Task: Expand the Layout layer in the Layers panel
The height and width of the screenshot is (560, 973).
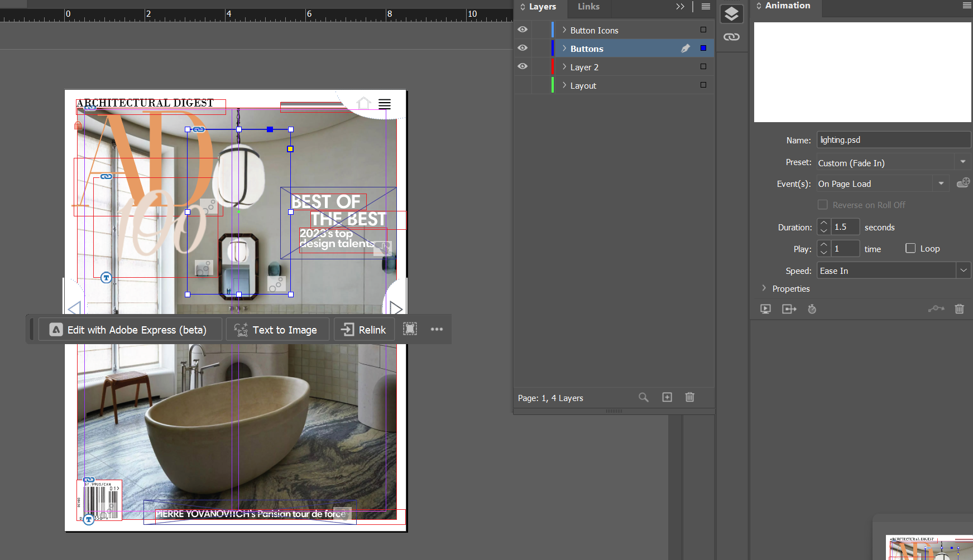Action: [x=564, y=85]
